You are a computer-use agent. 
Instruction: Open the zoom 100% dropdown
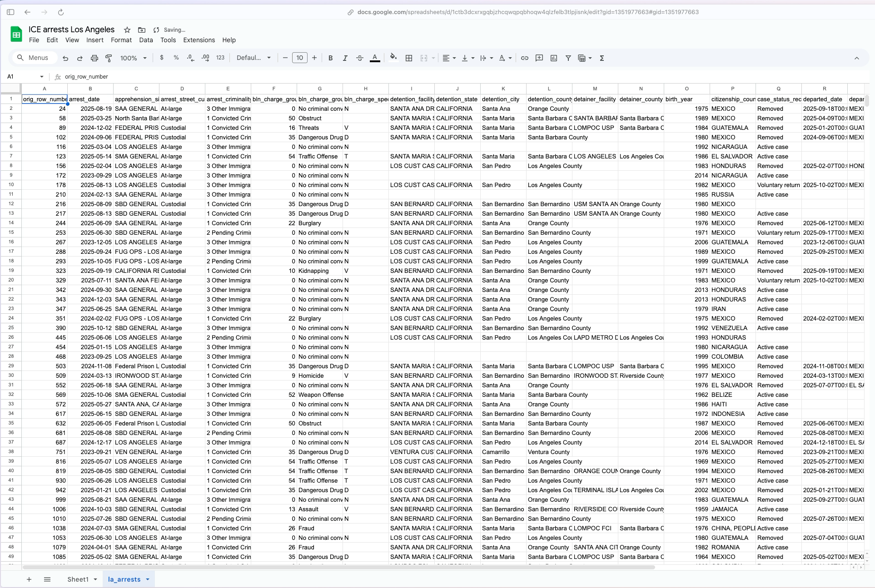[x=133, y=58]
